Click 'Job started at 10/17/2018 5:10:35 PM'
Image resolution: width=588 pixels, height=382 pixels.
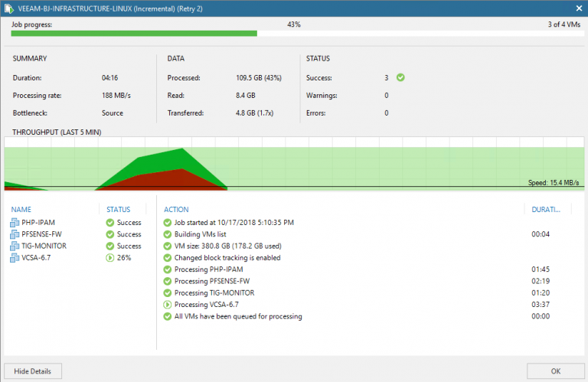click(234, 223)
